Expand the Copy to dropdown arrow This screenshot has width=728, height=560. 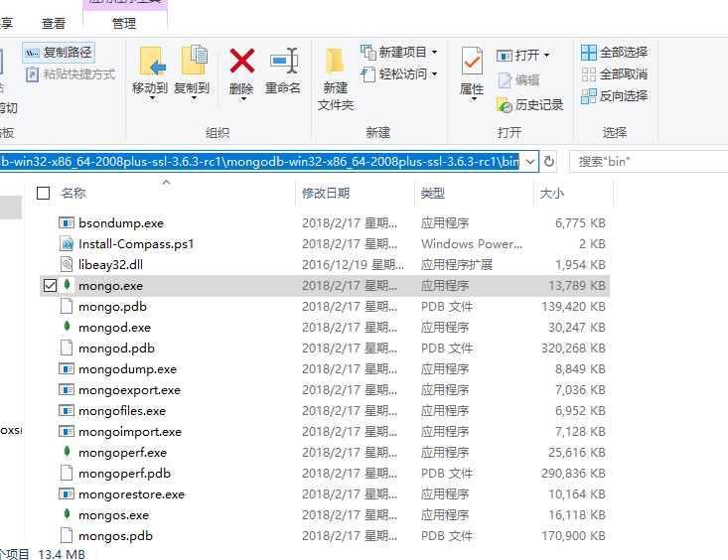point(194,99)
